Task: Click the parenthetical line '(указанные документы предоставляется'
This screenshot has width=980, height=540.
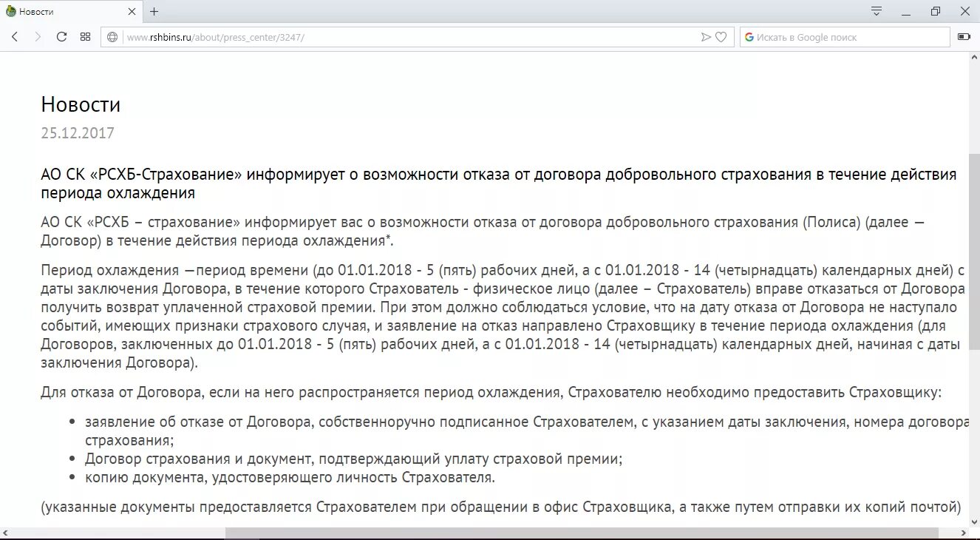Action: point(500,507)
